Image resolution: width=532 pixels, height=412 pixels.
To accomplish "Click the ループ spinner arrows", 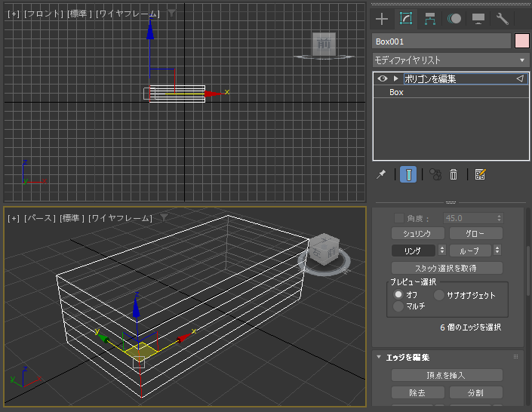I will [x=497, y=251].
